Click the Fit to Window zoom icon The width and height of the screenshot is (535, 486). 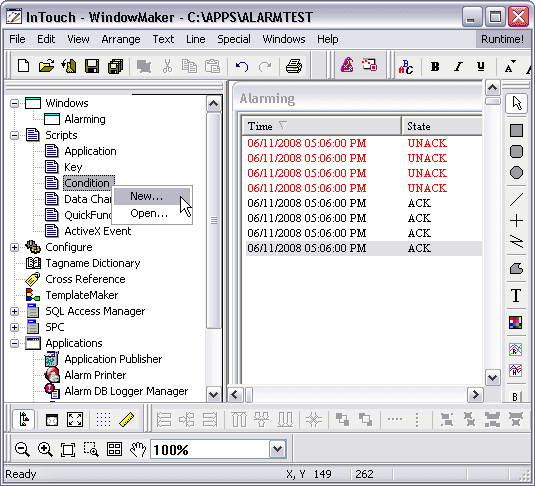(x=68, y=450)
